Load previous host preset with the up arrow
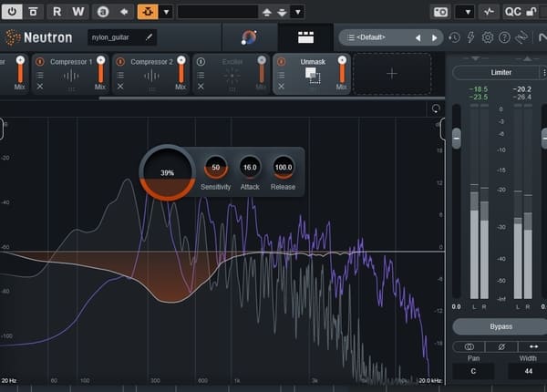Viewport: 547px width, 392px height. pos(267,12)
